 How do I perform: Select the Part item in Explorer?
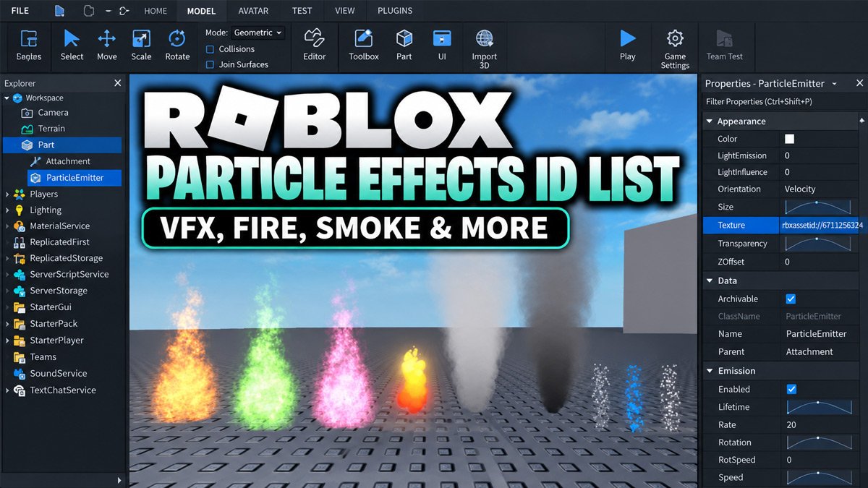62,145
